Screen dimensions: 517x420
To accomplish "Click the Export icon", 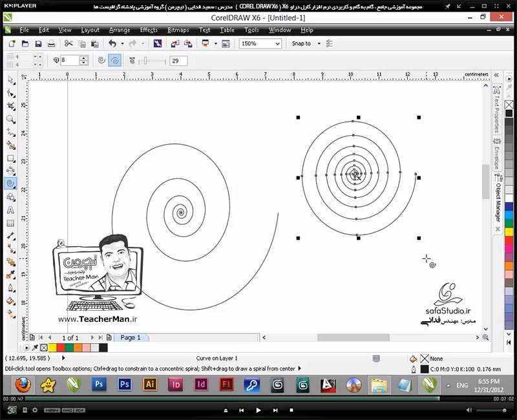I will click(188, 43).
